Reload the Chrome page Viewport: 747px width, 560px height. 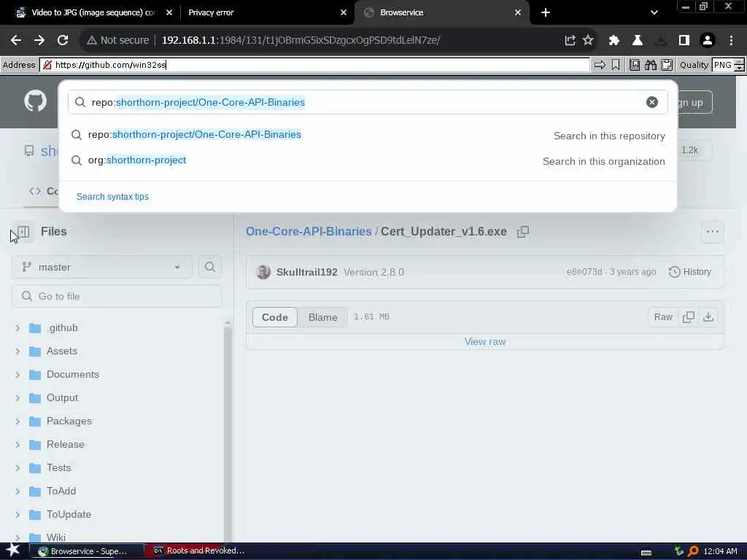[63, 40]
